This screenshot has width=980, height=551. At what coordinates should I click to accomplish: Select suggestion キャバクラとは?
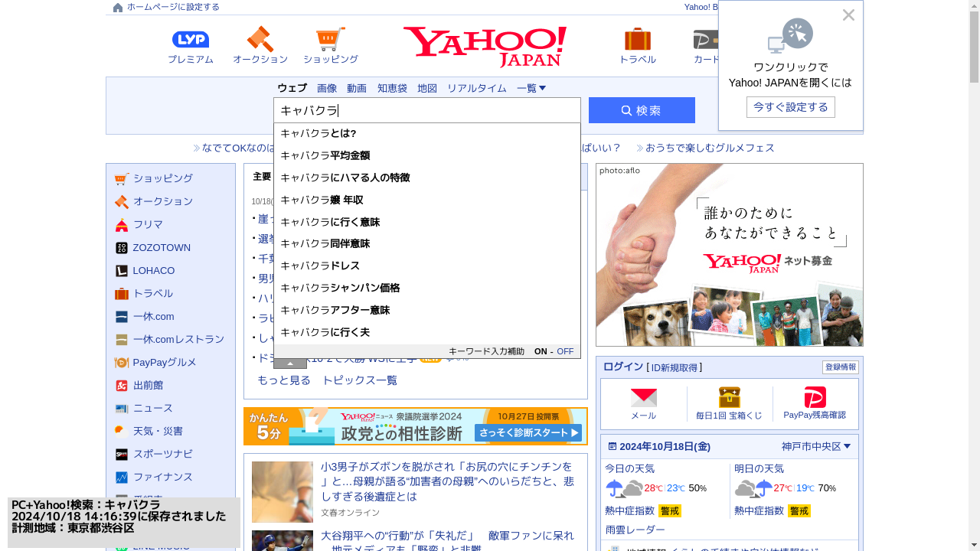(427, 133)
